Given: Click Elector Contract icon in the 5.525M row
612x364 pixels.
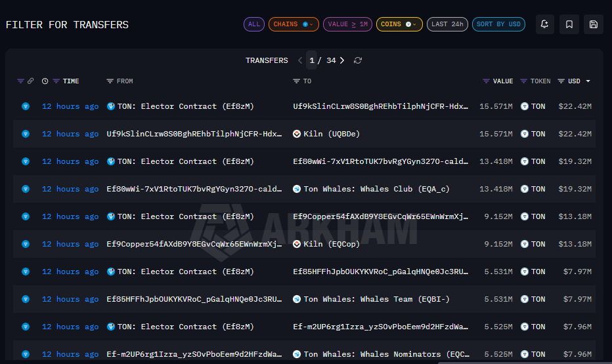Looking at the screenshot, I should click(111, 327).
